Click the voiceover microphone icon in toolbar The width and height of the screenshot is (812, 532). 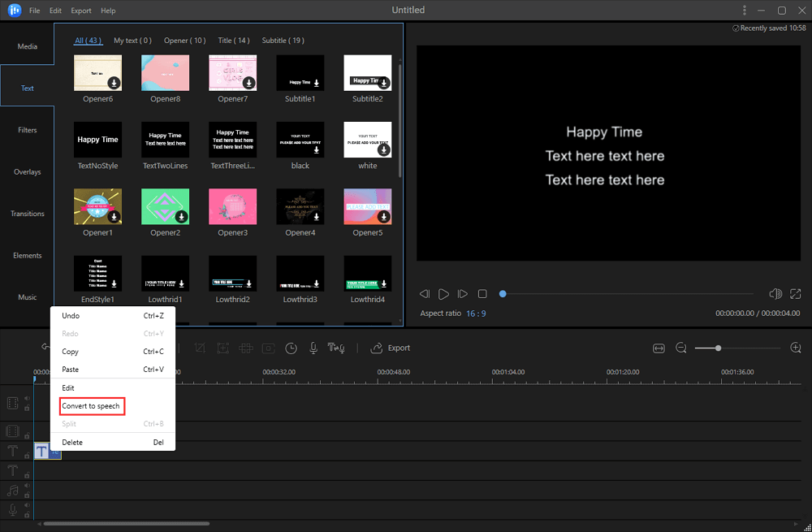[313, 348]
